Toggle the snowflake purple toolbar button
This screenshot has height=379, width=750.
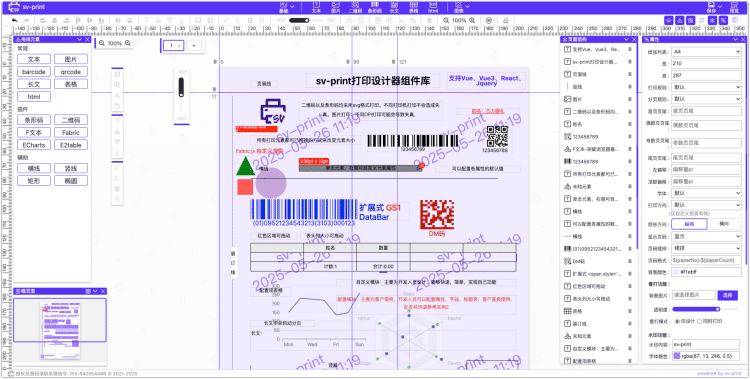point(713,21)
